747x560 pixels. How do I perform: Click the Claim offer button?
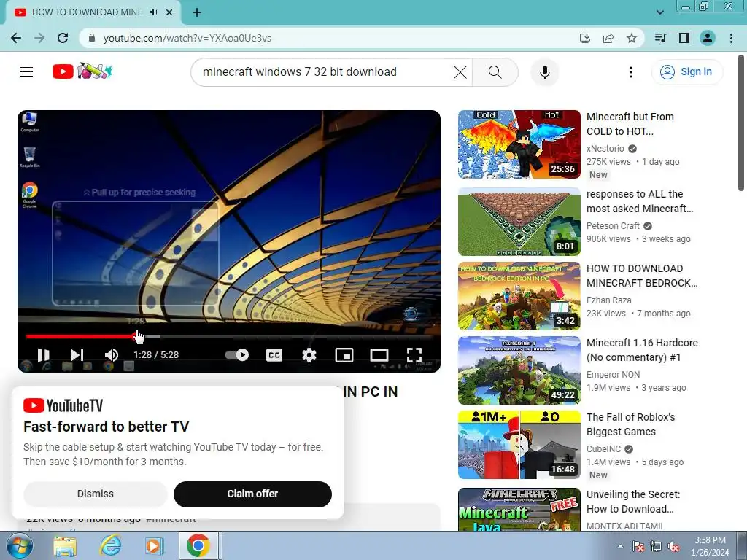252,494
